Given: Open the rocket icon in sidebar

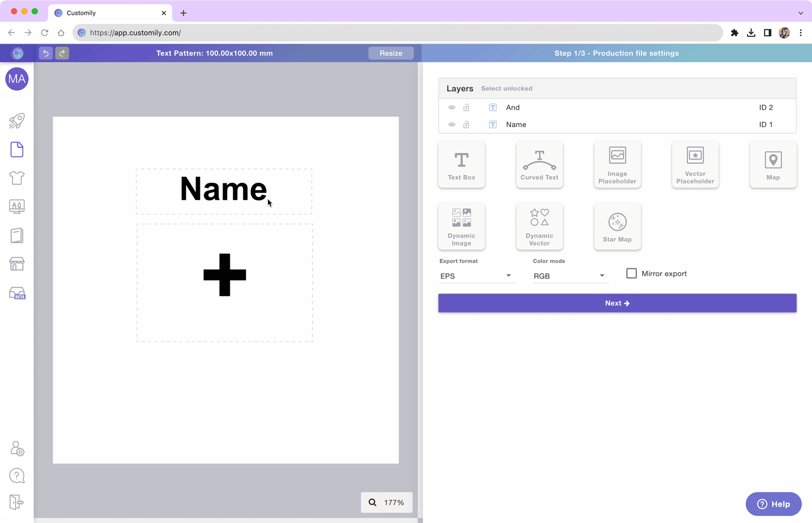Looking at the screenshot, I should (17, 121).
